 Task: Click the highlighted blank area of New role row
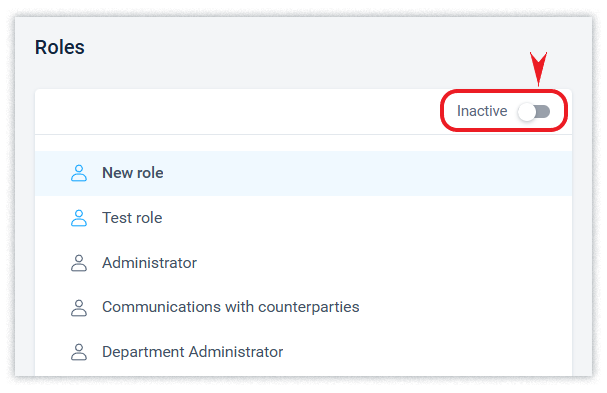(x=368, y=173)
